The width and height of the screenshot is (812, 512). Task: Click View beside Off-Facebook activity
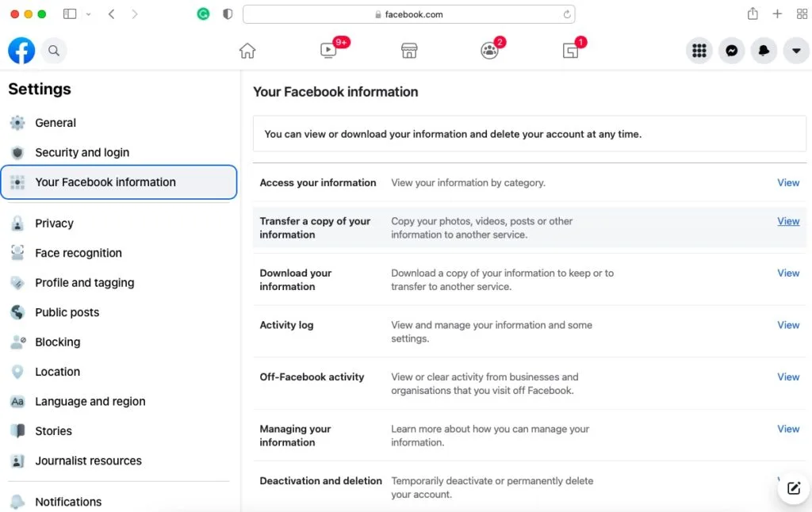[x=787, y=376]
